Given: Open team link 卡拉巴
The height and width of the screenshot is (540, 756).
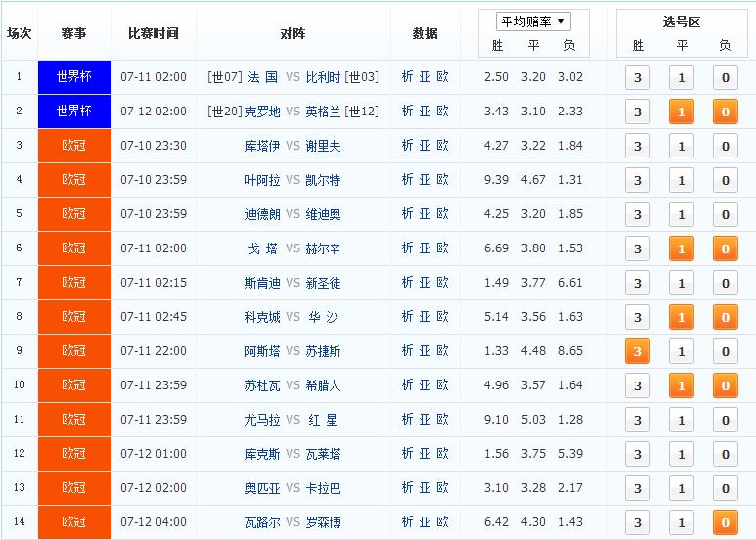Looking at the screenshot, I should (323, 488).
